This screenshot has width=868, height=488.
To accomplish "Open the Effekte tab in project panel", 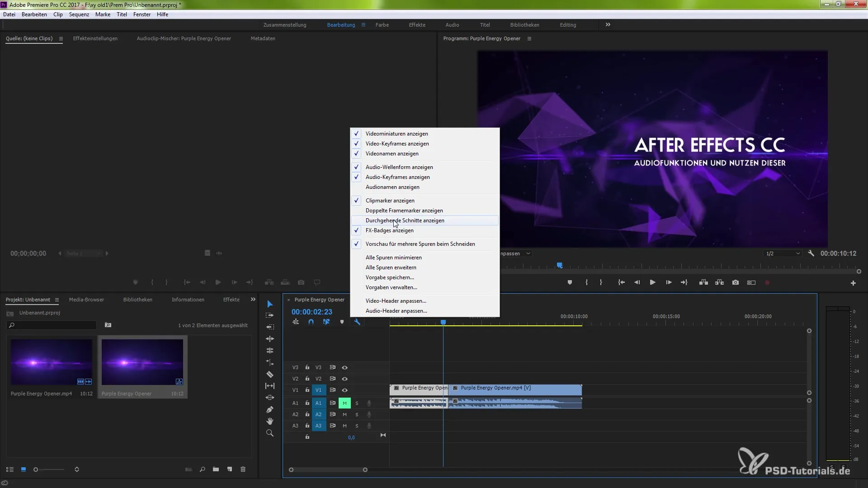I will click(x=231, y=300).
